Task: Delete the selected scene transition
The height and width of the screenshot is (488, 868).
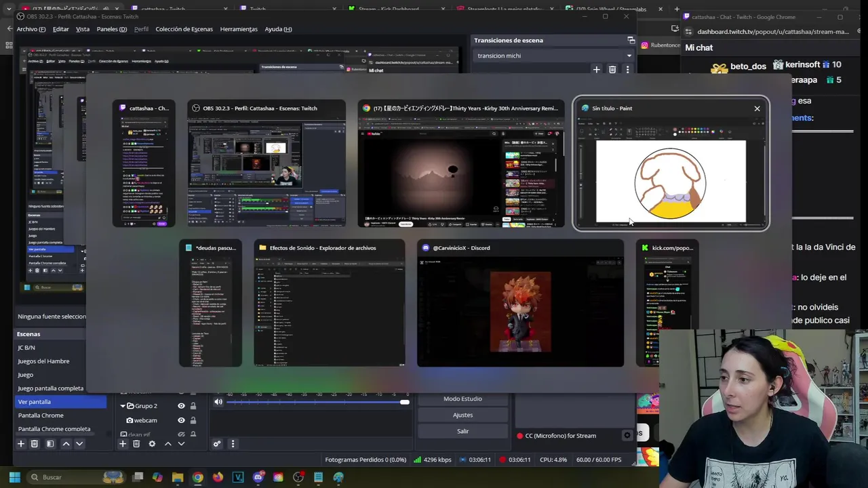Action: click(612, 69)
